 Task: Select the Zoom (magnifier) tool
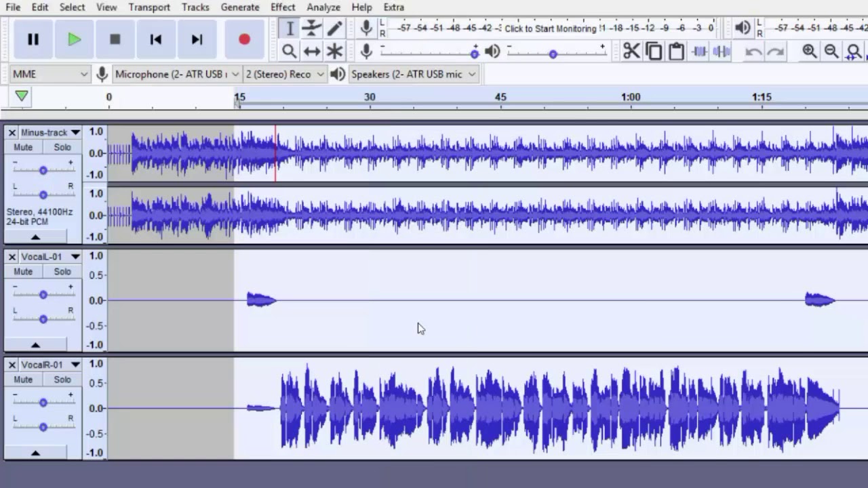tap(290, 51)
